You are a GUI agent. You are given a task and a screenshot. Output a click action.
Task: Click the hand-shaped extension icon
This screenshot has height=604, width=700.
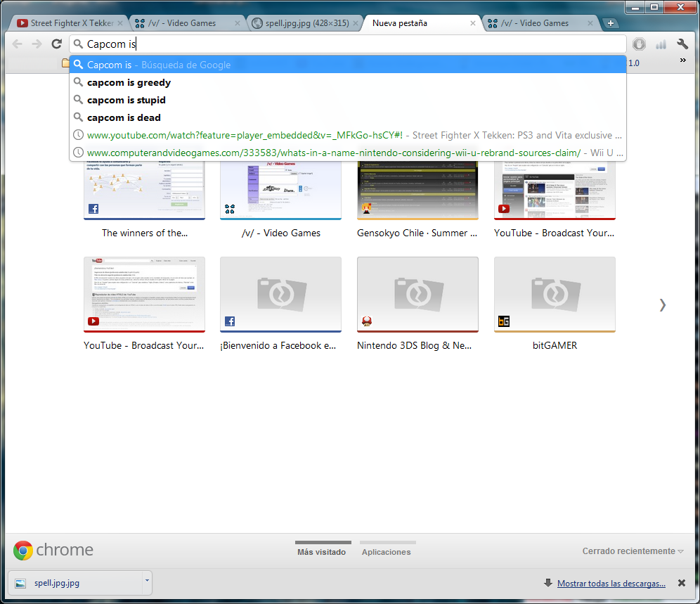tap(640, 44)
